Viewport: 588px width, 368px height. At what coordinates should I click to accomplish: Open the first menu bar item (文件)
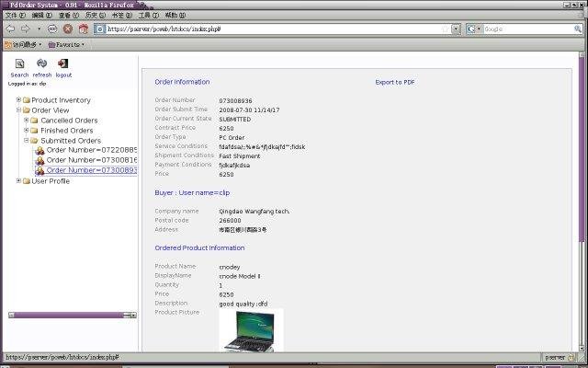point(16,16)
